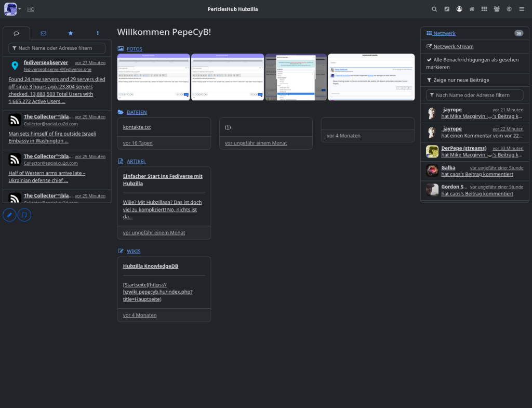Open Gordon S. 'hat caos's Beitrag kommentiert' notification
This screenshot has width=532, height=408.
[477, 194]
